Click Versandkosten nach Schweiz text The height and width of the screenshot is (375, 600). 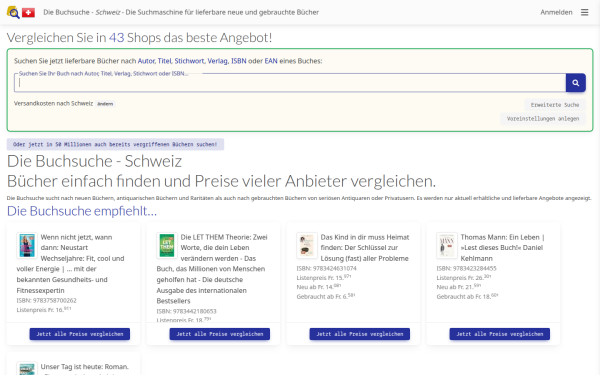pyautogui.click(x=54, y=103)
